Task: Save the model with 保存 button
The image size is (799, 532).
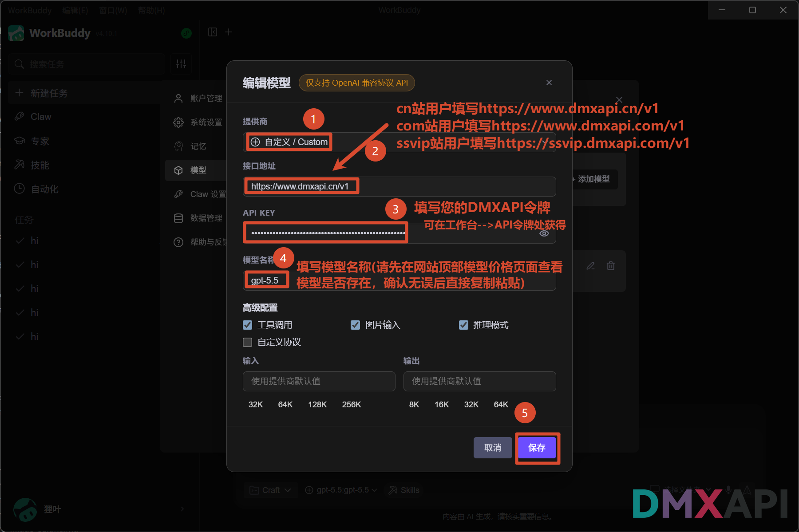Action: click(537, 448)
